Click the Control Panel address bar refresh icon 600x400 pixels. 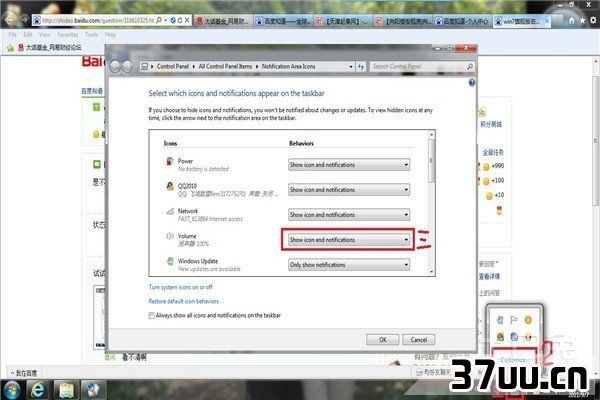click(x=361, y=67)
